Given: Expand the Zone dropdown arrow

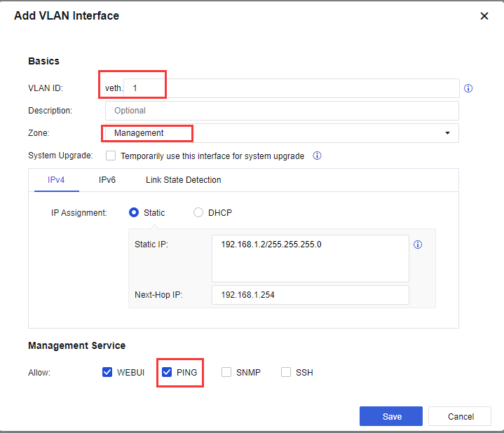Looking at the screenshot, I should [447, 133].
